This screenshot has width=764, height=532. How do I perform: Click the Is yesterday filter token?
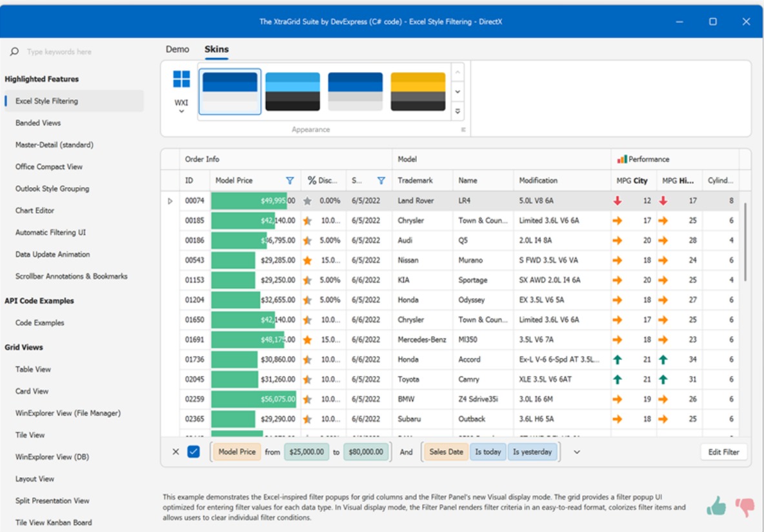532,451
